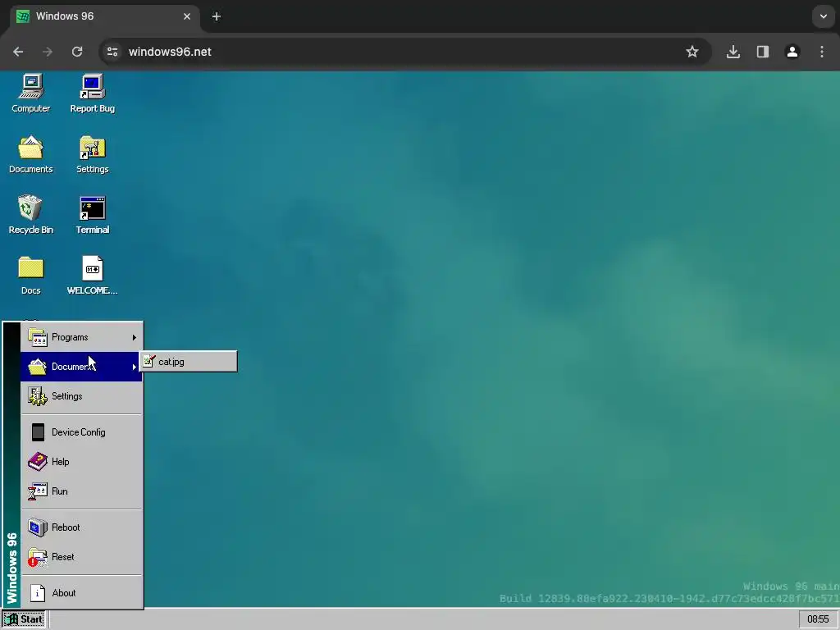Click the Run icon in Start menu
840x630 pixels.
tap(38, 491)
